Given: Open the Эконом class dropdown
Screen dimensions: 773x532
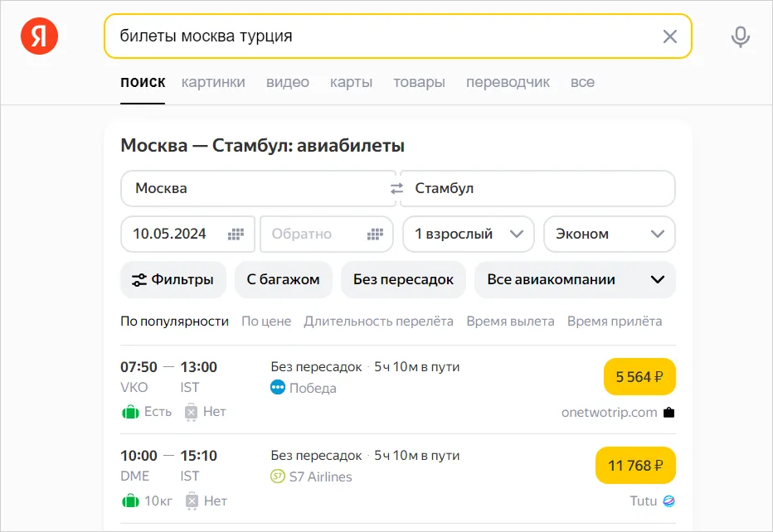Looking at the screenshot, I should pos(609,234).
